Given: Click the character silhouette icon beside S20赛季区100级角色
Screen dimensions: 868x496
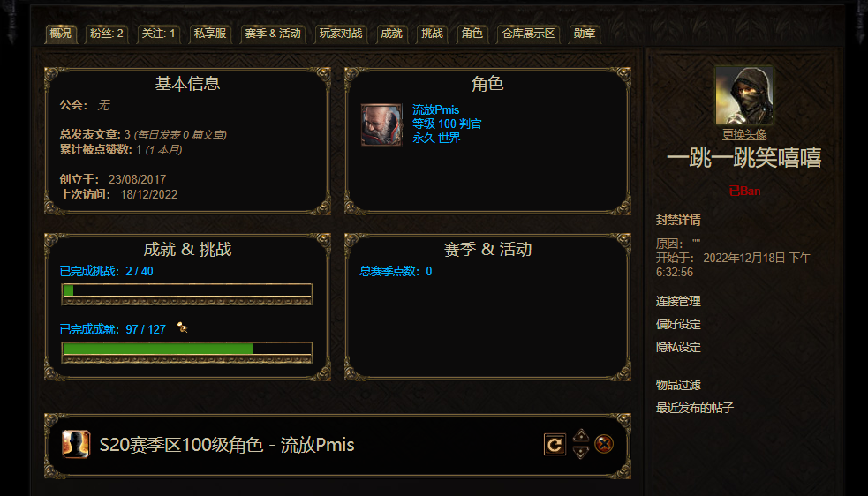Looking at the screenshot, I should point(76,445).
